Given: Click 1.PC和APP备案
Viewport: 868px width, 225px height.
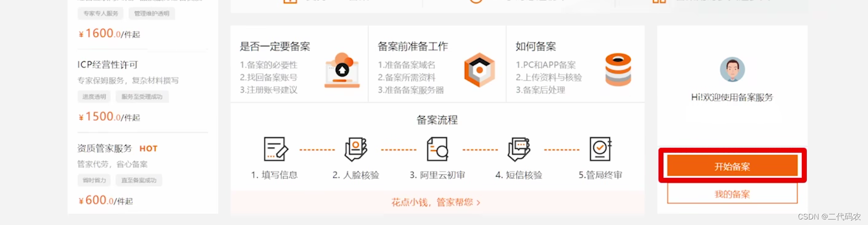Looking at the screenshot, I should click(x=546, y=65).
